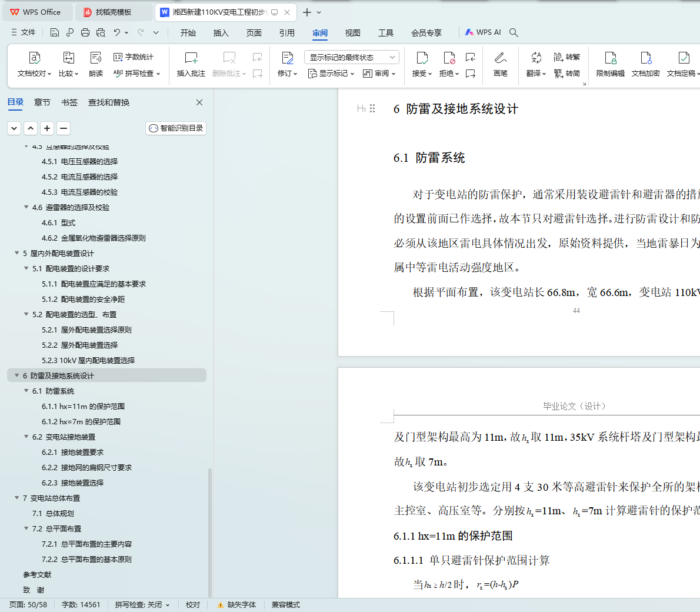Go to 参考文献 in outline

[x=37, y=574]
